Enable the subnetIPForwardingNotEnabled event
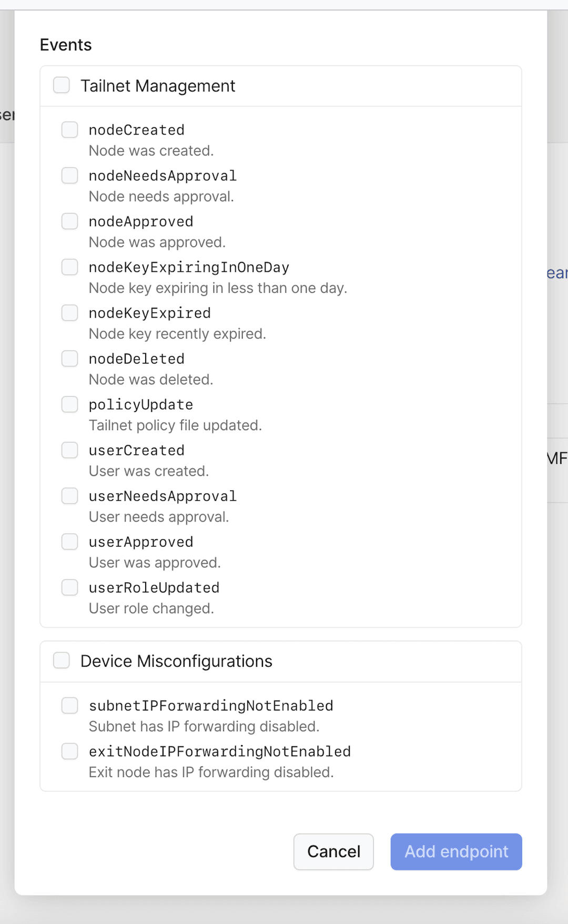The width and height of the screenshot is (568, 924). [69, 705]
